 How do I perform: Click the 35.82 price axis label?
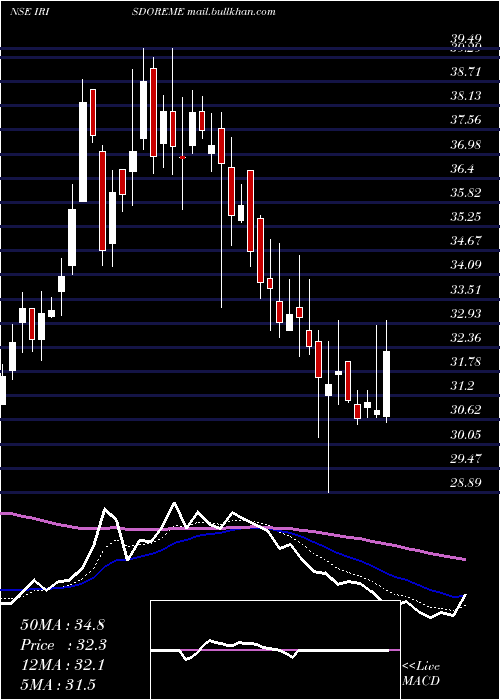[466, 192]
